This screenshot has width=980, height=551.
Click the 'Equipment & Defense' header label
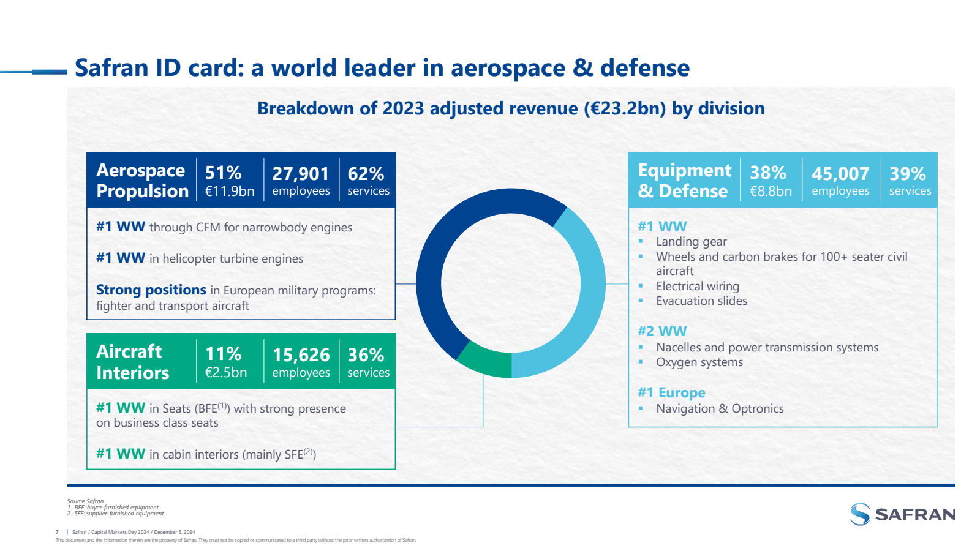pos(685,181)
